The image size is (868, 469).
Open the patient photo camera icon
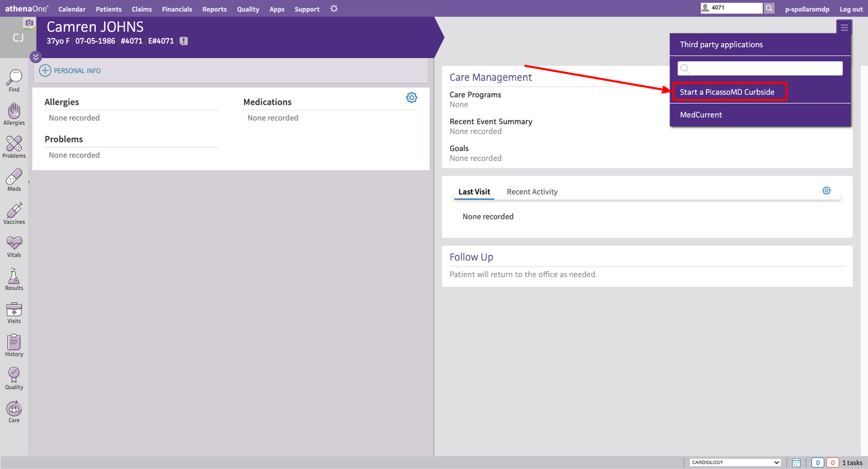click(29, 23)
